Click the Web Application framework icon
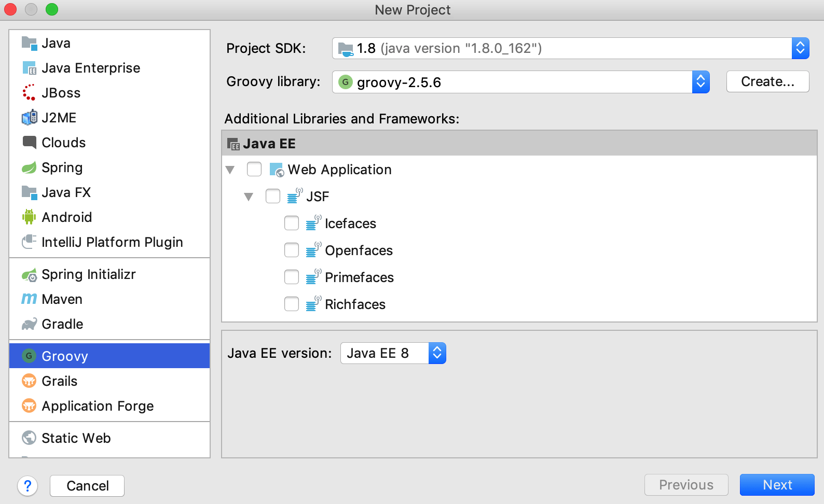Viewport: 824px width, 504px height. pyautogui.click(x=277, y=170)
